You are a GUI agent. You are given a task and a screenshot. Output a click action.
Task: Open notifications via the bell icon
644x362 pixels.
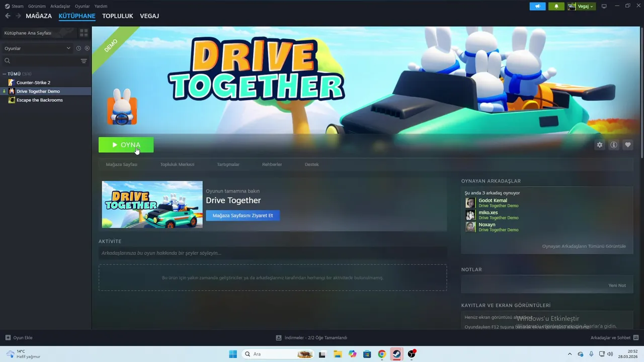tap(556, 7)
